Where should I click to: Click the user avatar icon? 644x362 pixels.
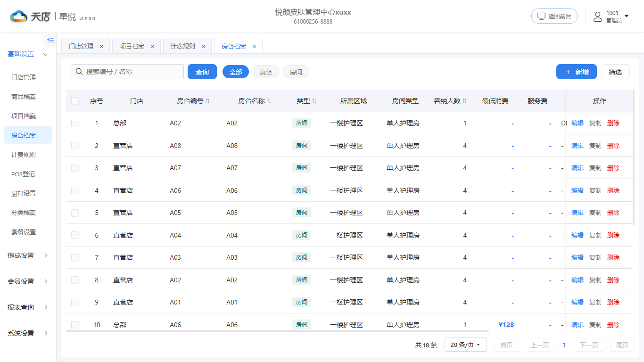tap(597, 17)
